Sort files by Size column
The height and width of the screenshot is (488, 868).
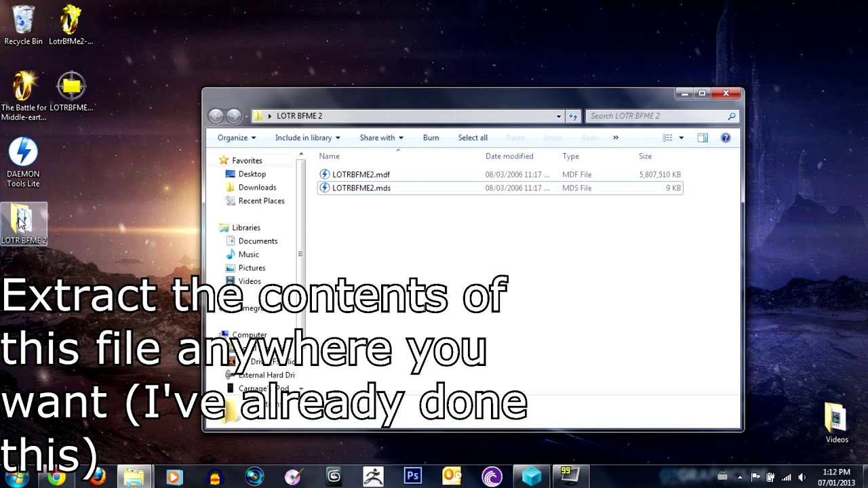tap(645, 156)
